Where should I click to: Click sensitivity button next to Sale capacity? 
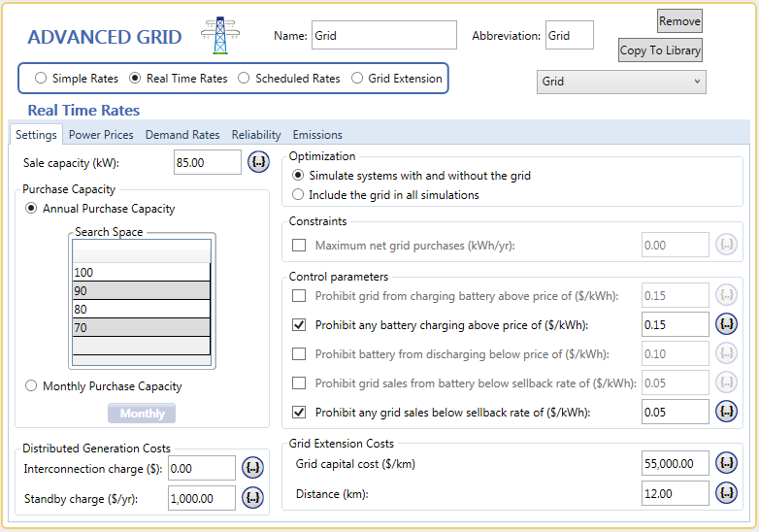click(258, 162)
